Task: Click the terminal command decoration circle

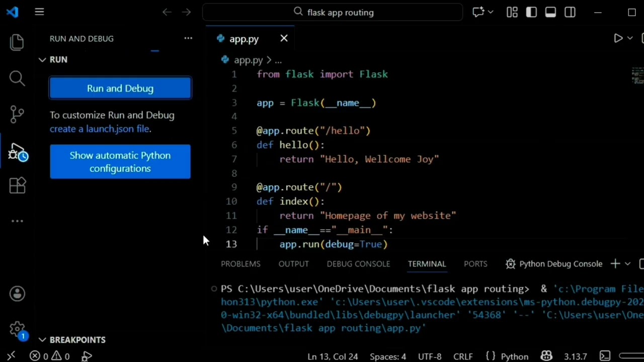Action: pyautogui.click(x=214, y=289)
